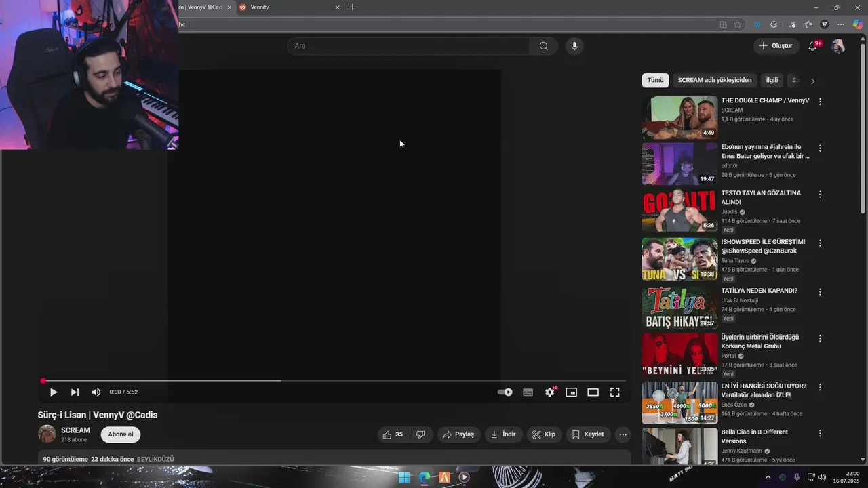Open options for ISHOWSPEED video
Screen dimensions: 868x488
820,243
